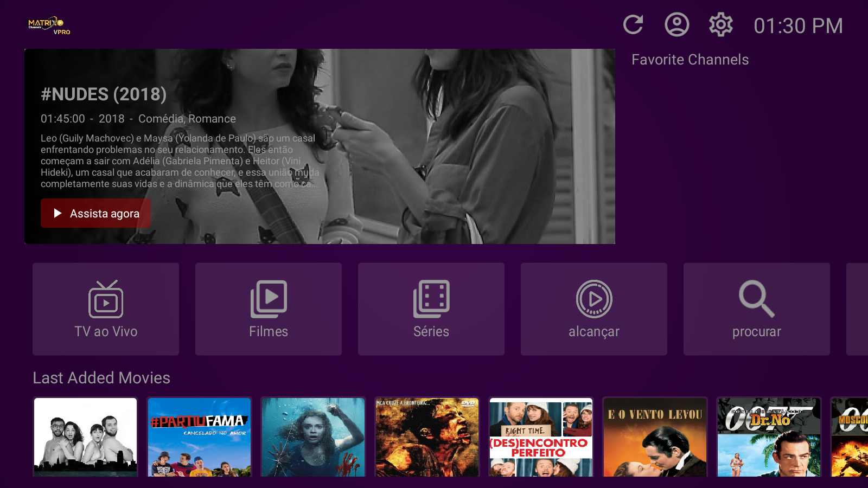Image resolution: width=868 pixels, height=488 pixels.
Task: Select the Filmes category tile
Action: point(269,309)
